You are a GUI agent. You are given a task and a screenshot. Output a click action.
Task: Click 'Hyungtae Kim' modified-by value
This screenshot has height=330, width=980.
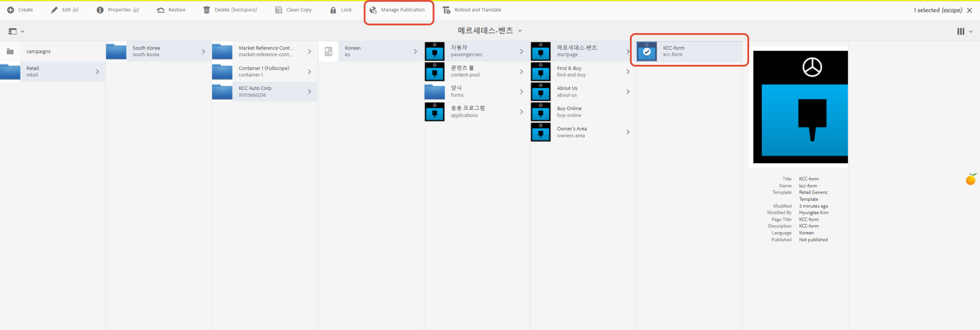pyautogui.click(x=814, y=213)
